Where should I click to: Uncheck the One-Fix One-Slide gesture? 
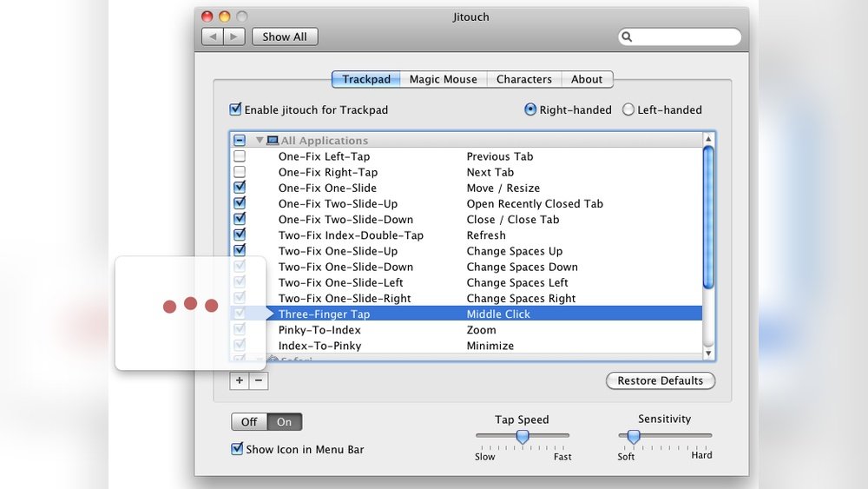click(x=240, y=188)
